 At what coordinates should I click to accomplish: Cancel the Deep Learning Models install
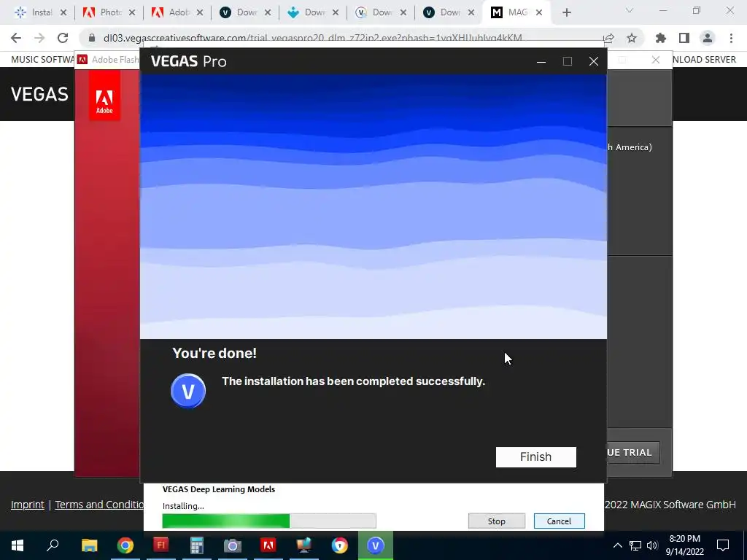tap(559, 521)
